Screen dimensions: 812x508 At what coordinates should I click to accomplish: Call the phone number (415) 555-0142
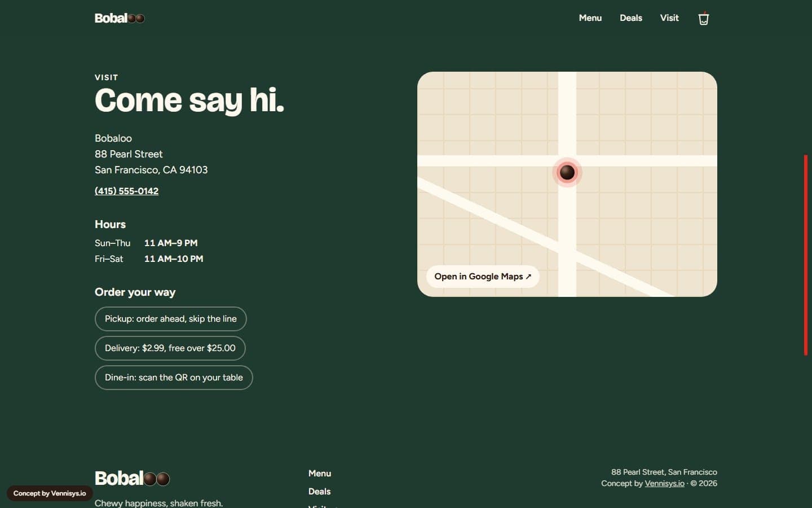[126, 191]
